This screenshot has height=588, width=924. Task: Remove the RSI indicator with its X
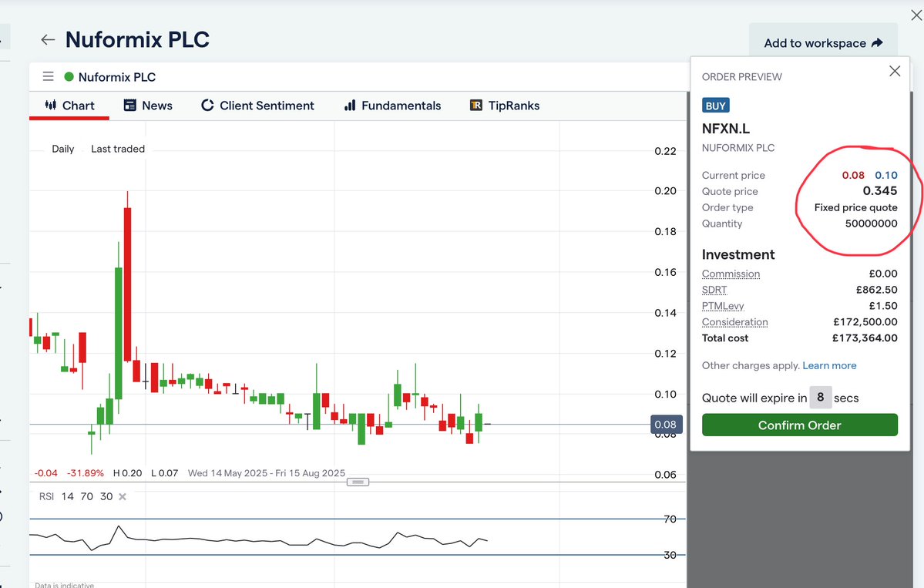tap(123, 496)
